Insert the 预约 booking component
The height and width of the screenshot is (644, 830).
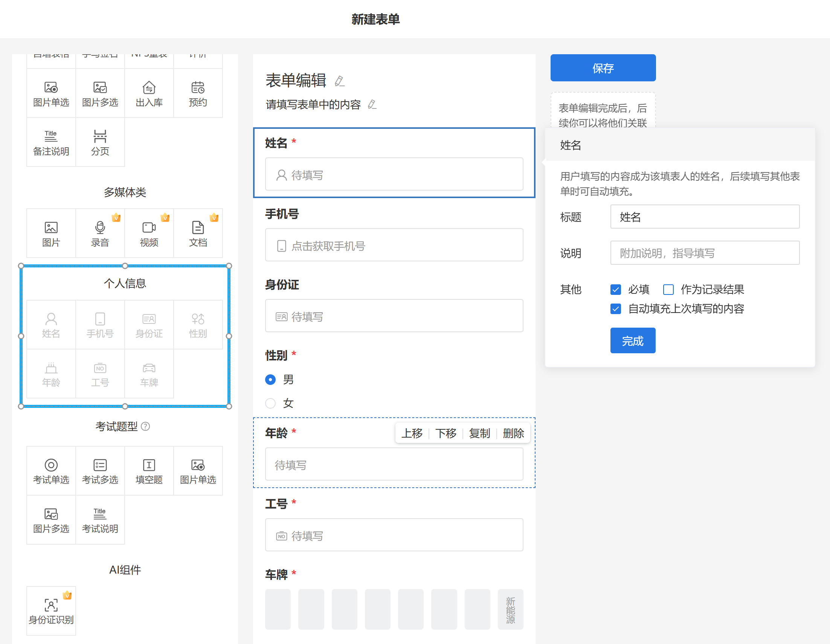198,93
